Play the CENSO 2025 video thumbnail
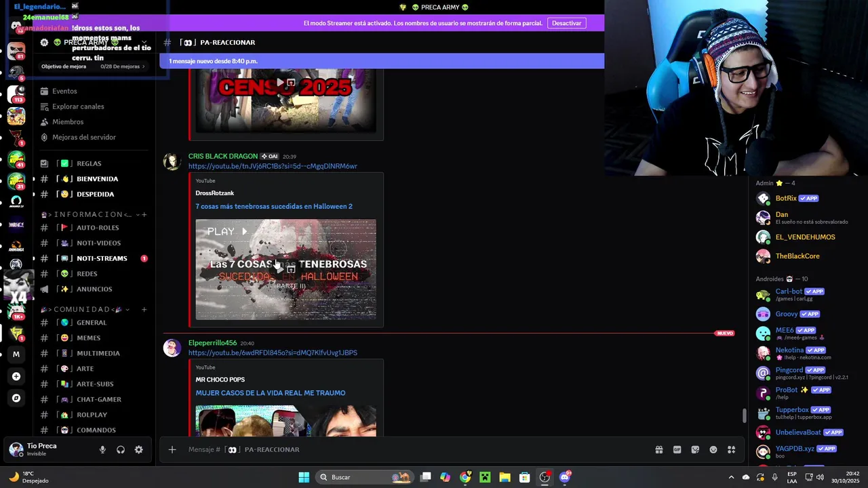868x488 pixels. pos(285,100)
